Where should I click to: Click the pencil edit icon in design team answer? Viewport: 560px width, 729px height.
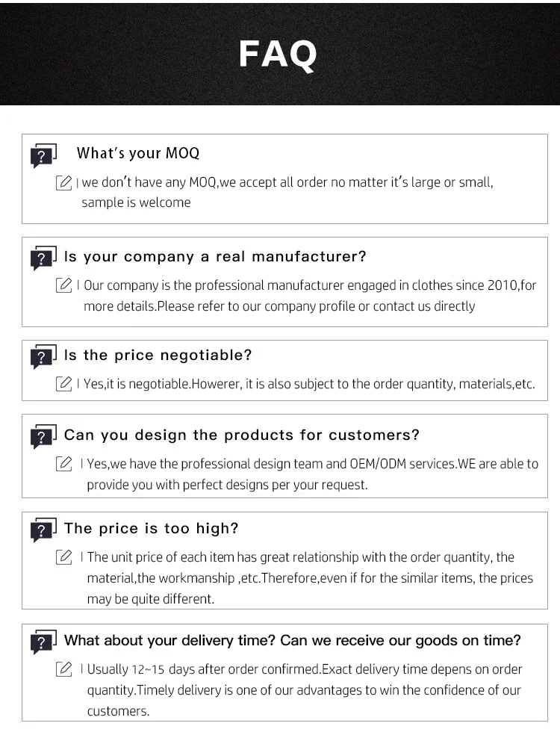[x=63, y=464]
